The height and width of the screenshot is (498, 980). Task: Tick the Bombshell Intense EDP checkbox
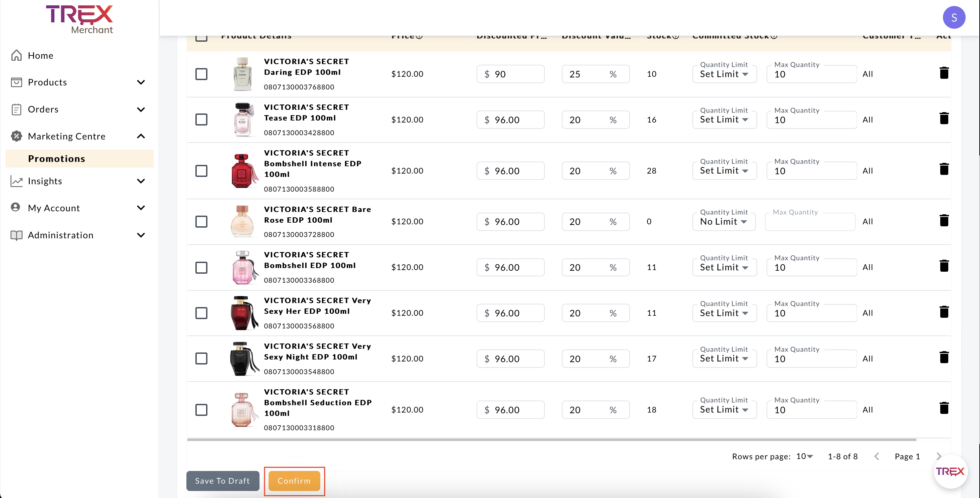201,171
